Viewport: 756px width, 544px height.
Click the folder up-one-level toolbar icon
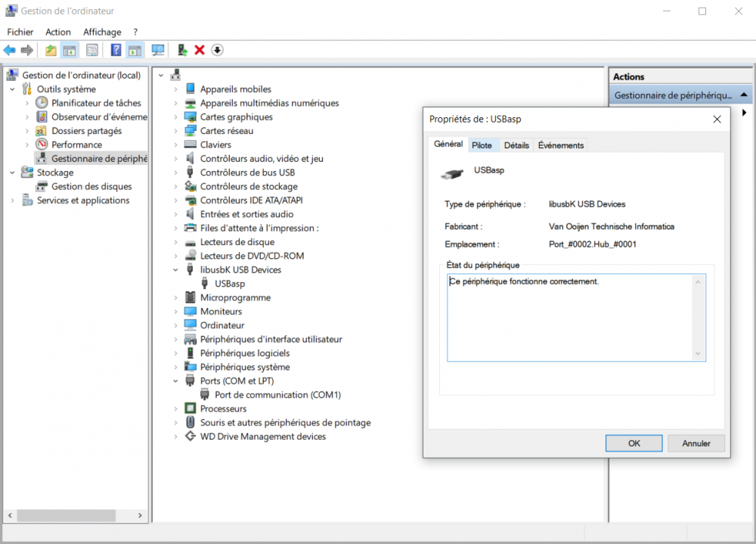tap(51, 50)
